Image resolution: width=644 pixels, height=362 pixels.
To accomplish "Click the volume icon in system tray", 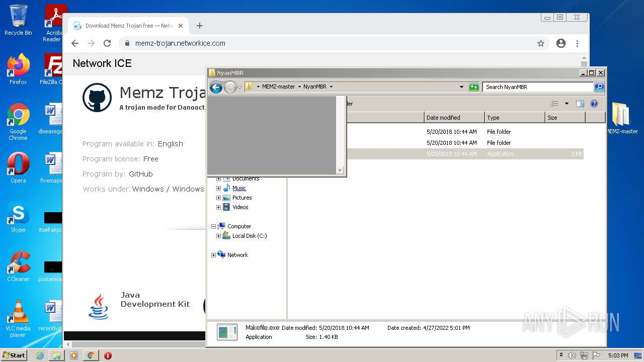I will tap(572, 355).
